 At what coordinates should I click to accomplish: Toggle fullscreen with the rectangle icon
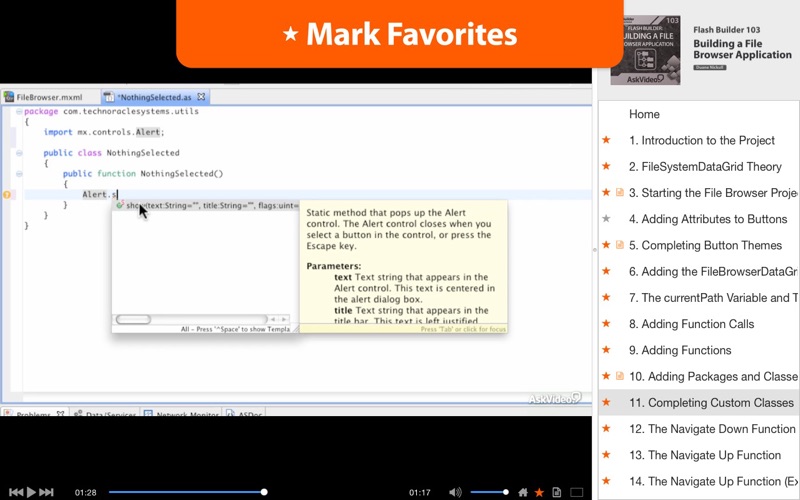click(577, 492)
